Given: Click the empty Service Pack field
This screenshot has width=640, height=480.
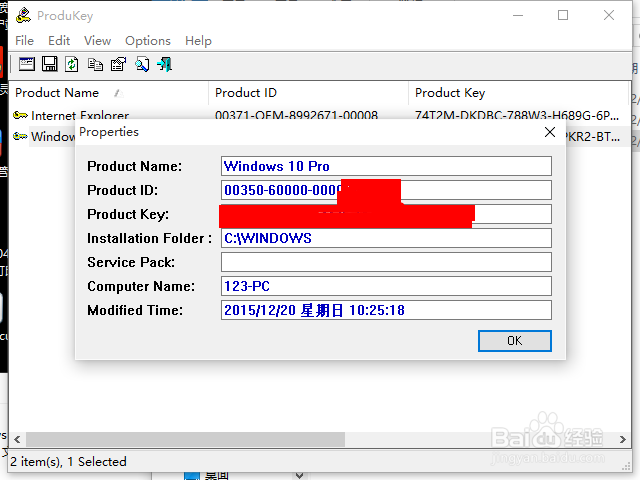Looking at the screenshot, I should [x=386, y=262].
